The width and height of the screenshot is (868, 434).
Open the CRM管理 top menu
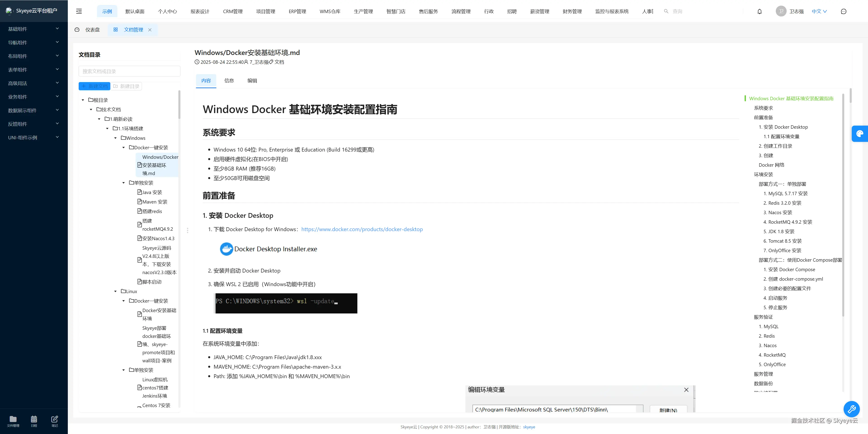click(x=233, y=11)
